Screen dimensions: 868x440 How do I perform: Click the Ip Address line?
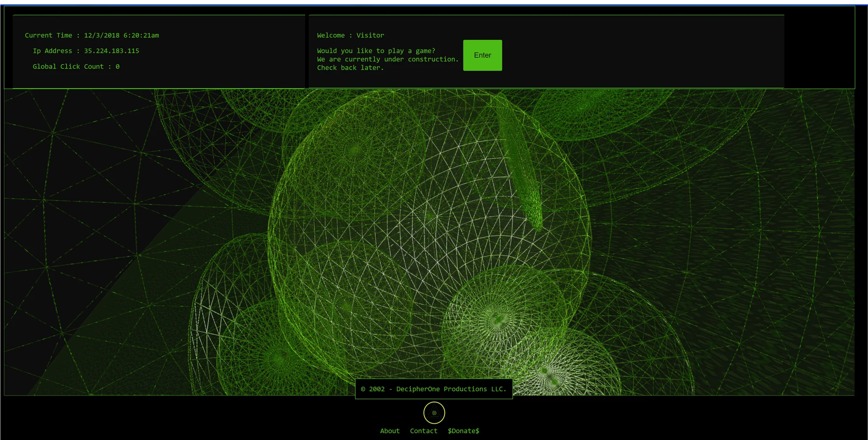[86, 51]
